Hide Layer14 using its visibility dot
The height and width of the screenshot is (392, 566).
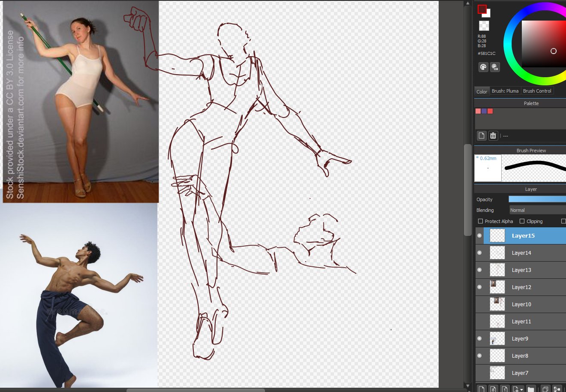(x=479, y=253)
